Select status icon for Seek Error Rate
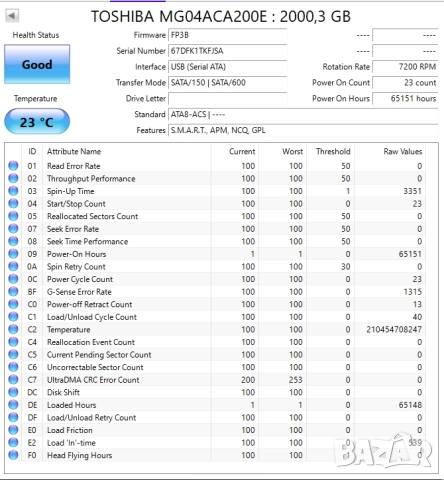444x480 pixels. tap(13, 229)
